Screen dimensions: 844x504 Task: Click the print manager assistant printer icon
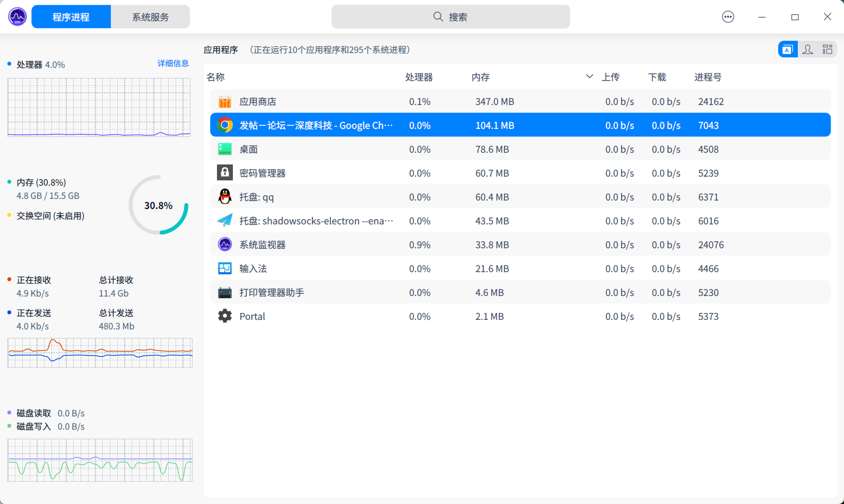click(x=225, y=292)
